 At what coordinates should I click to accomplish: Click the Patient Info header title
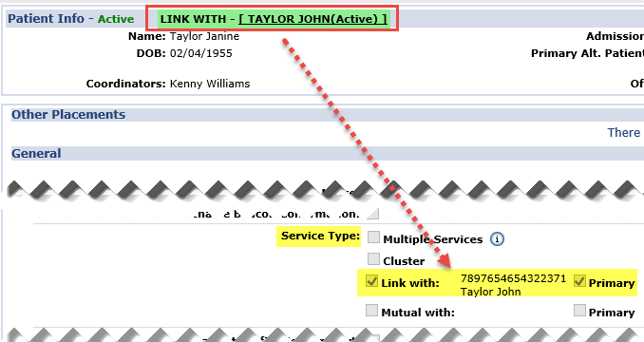pyautogui.click(x=46, y=19)
